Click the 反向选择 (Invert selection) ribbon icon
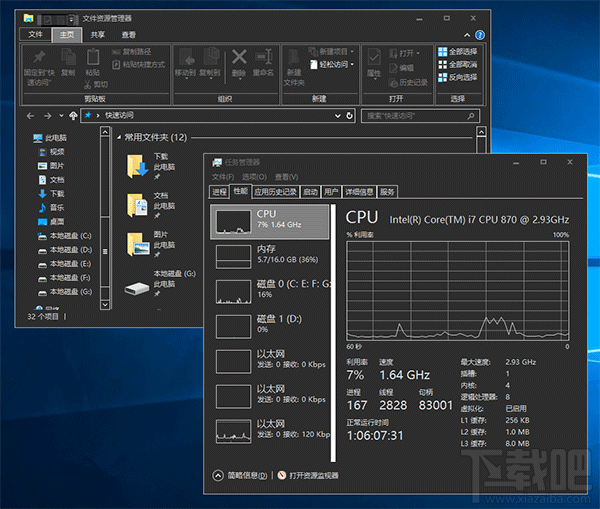The width and height of the screenshot is (600, 509). 441,77
